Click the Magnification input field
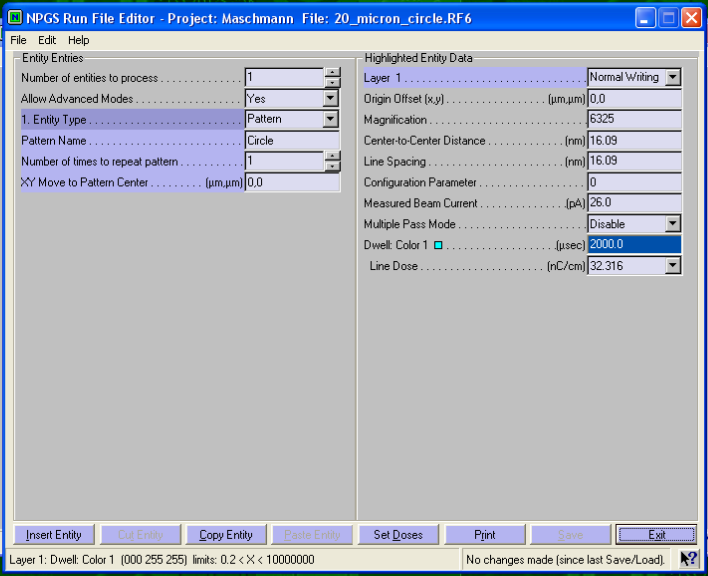 click(634, 120)
